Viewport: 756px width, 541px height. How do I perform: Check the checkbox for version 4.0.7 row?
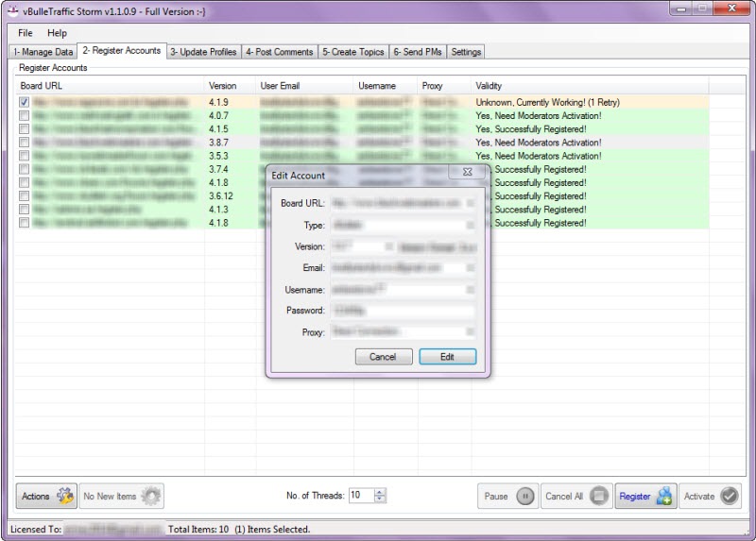pyautogui.click(x=24, y=115)
